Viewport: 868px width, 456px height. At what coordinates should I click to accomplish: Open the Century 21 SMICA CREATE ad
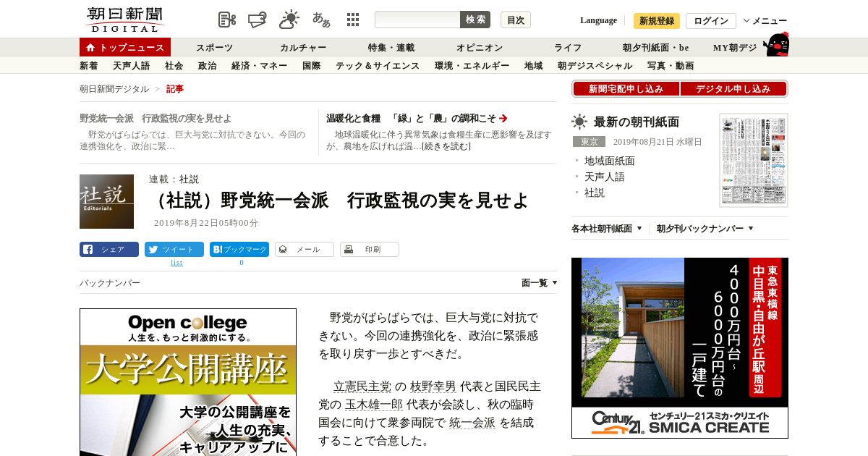tap(680, 348)
